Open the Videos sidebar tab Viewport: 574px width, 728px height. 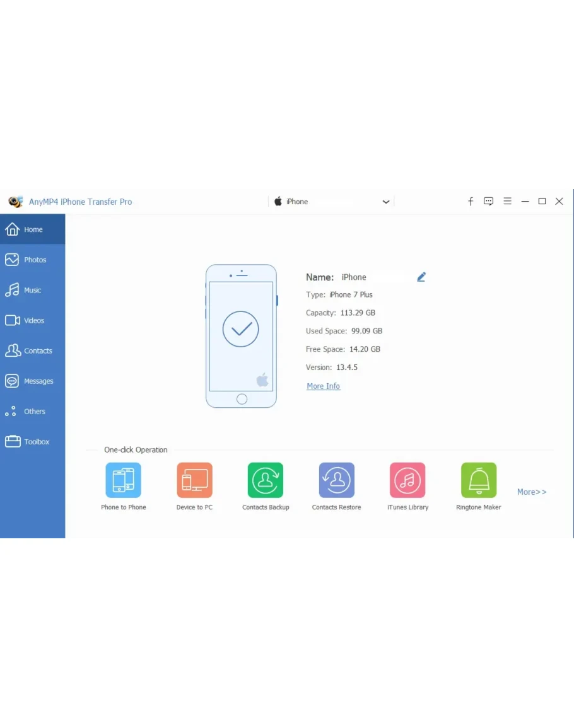click(33, 320)
